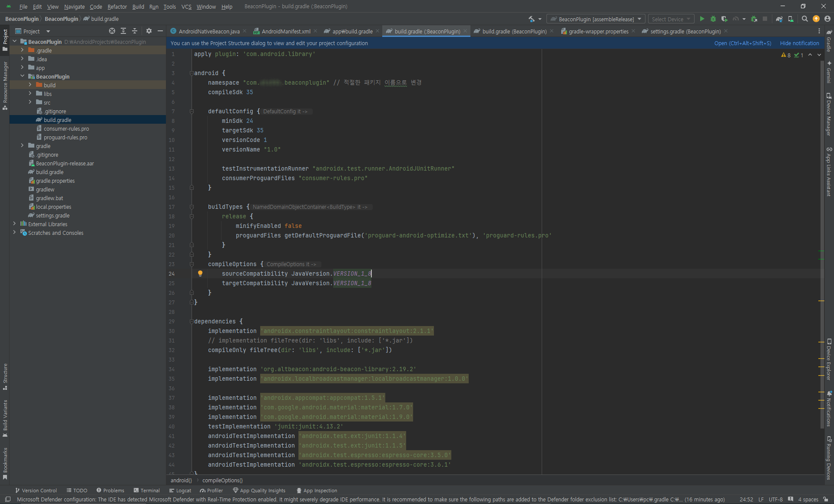Image resolution: width=834 pixels, height=504 pixels.
Task: Expand the External Libraries tree node
Action: pos(15,224)
